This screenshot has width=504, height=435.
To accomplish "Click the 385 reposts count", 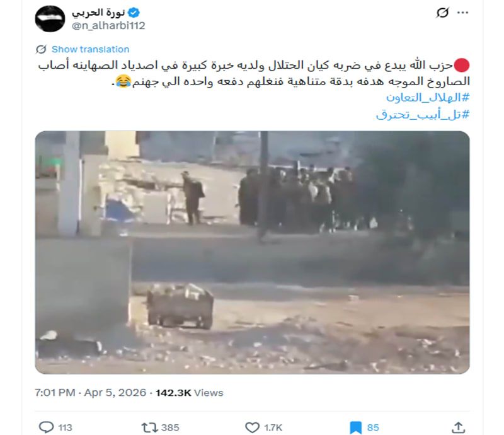I will (x=170, y=427).
